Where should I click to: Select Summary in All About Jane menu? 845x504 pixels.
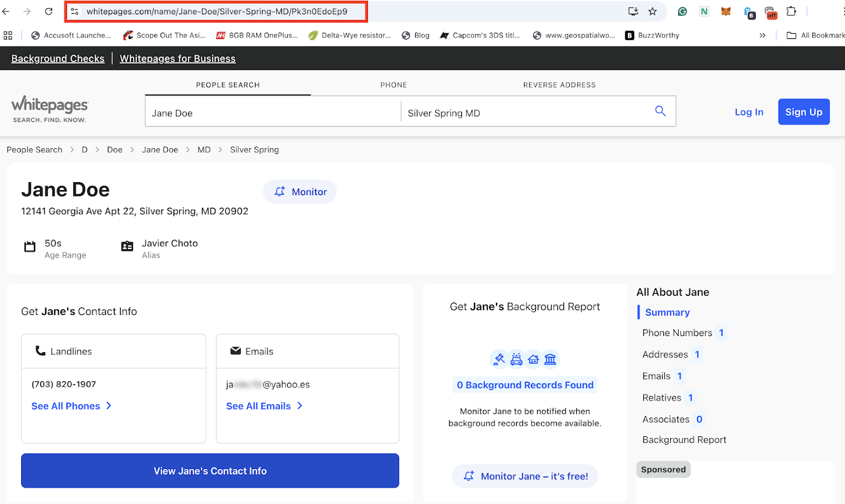tap(667, 312)
